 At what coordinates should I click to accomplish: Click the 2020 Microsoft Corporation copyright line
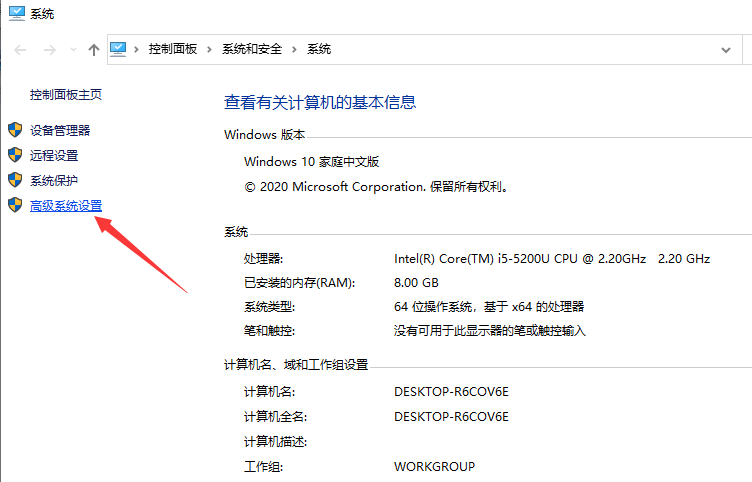376,187
